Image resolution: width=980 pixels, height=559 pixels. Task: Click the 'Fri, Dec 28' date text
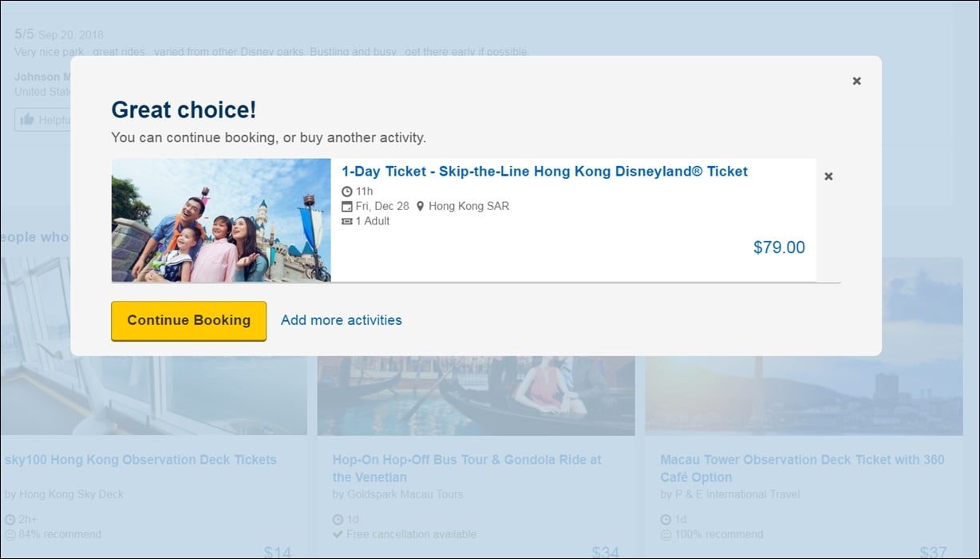click(382, 206)
